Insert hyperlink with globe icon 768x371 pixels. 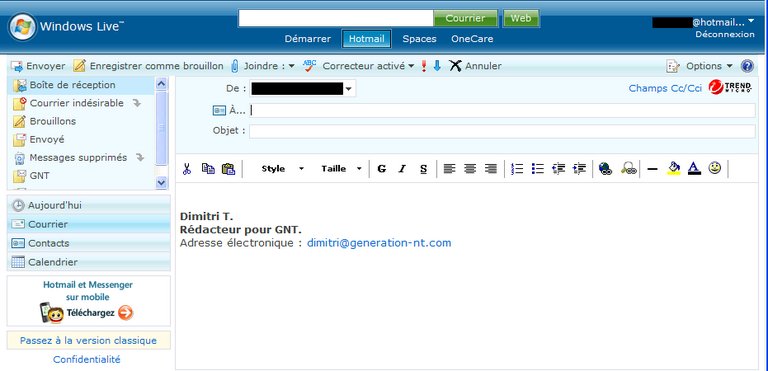coord(605,169)
